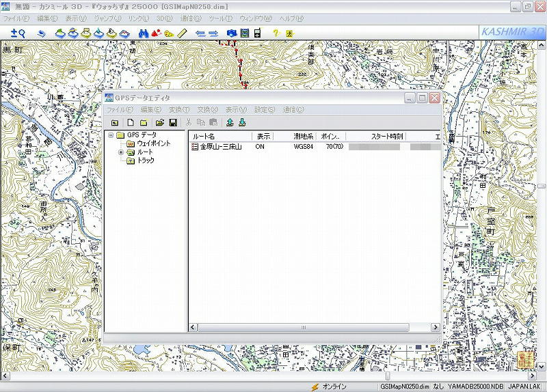Image resolution: width=547 pixels, height=392 pixels.
Task: Click the 表示 column header in route list
Action: coord(263,136)
